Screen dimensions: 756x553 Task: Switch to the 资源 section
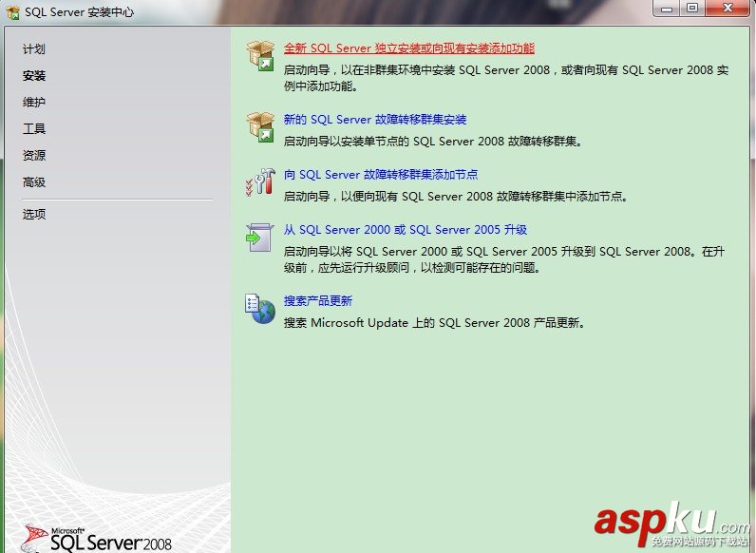pyautogui.click(x=34, y=156)
